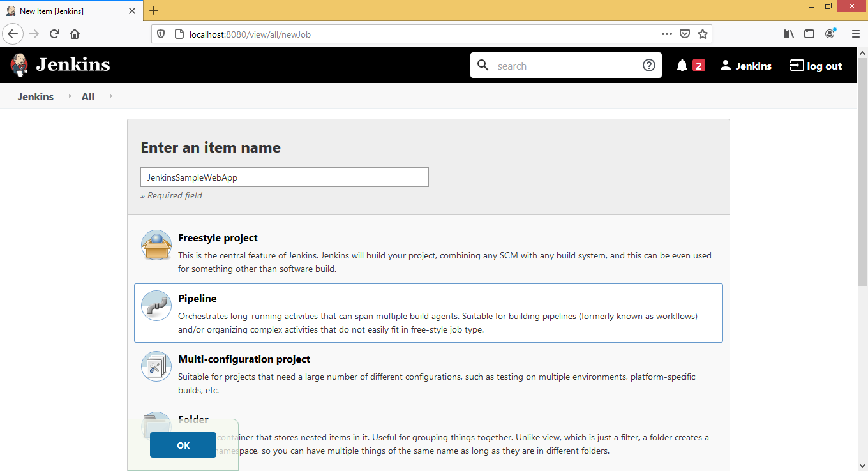This screenshot has width=868, height=471.
Task: Open the notifications bell icon
Action: coord(682,65)
